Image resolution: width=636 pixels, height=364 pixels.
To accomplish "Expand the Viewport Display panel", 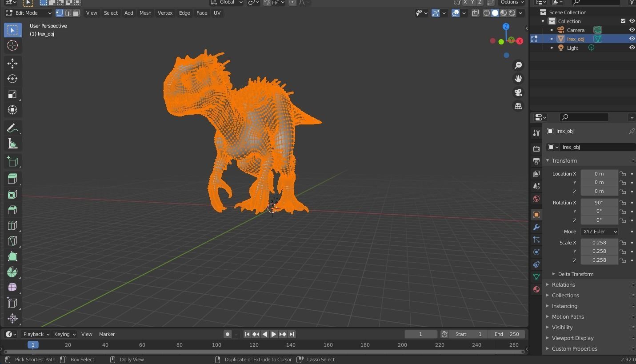I will (572, 338).
